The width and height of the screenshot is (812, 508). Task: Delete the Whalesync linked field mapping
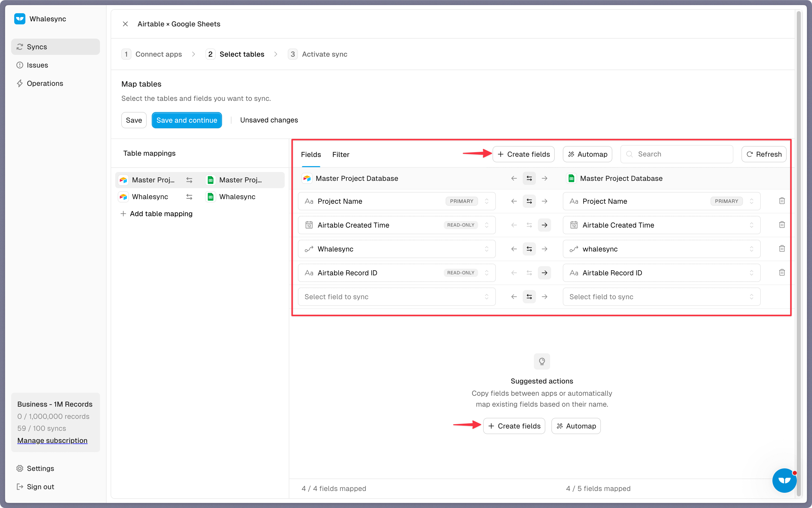782,249
